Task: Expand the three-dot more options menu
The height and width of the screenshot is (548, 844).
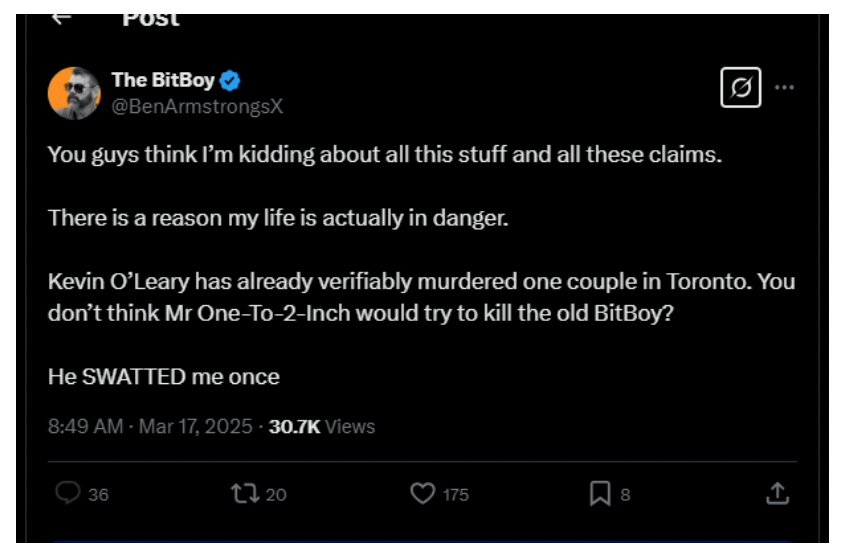Action: pos(785,88)
